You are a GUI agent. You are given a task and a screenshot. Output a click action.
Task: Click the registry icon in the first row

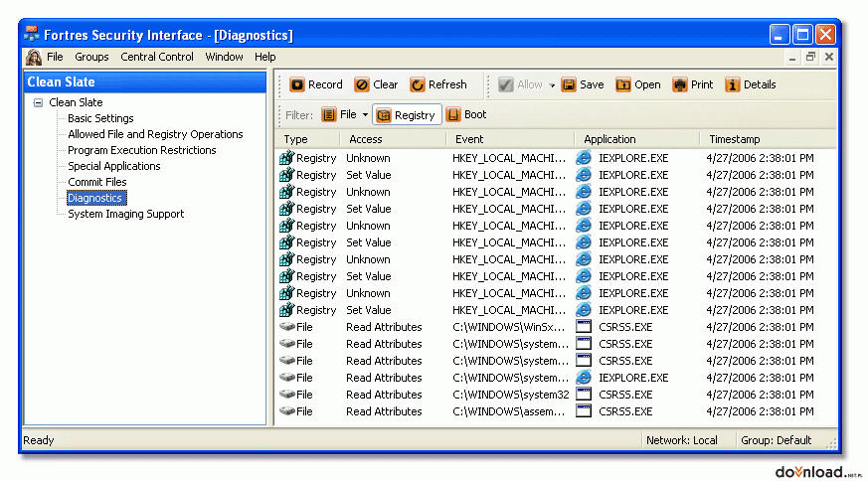coord(286,158)
